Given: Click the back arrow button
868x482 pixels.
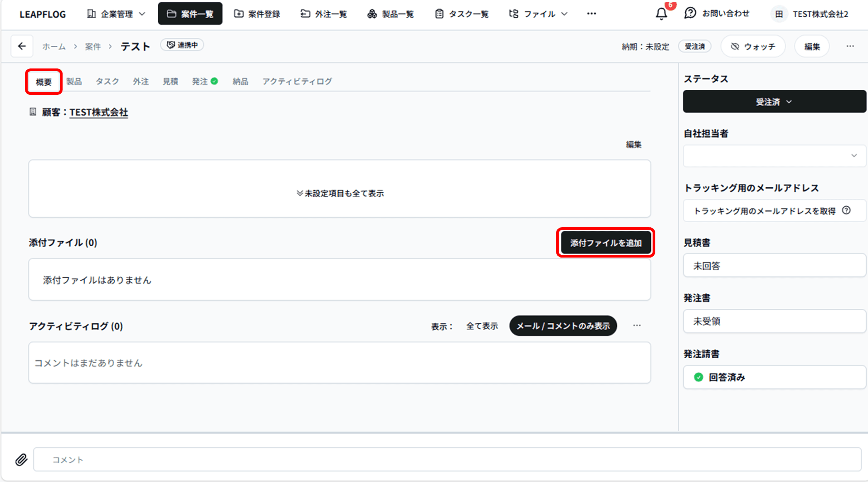Looking at the screenshot, I should [22, 46].
